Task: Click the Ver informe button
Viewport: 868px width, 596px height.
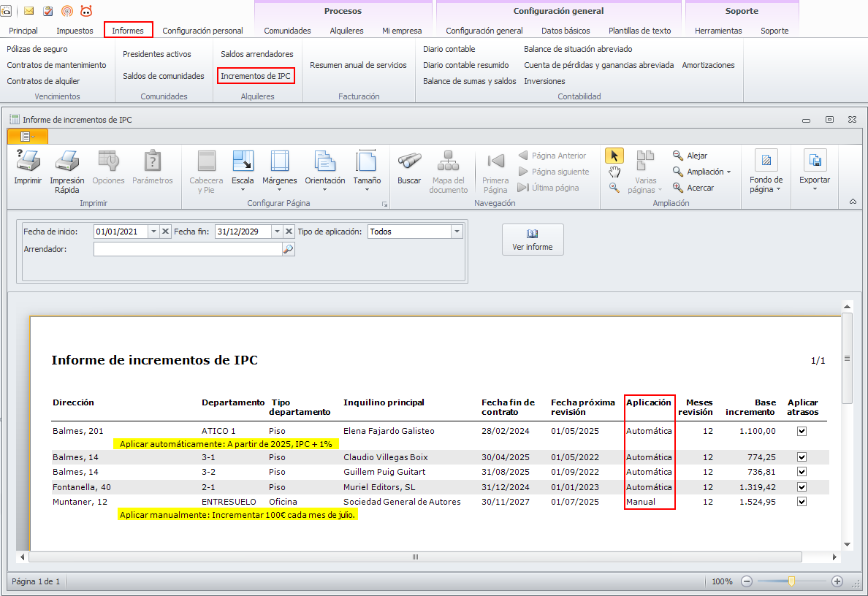Action: pyautogui.click(x=533, y=240)
